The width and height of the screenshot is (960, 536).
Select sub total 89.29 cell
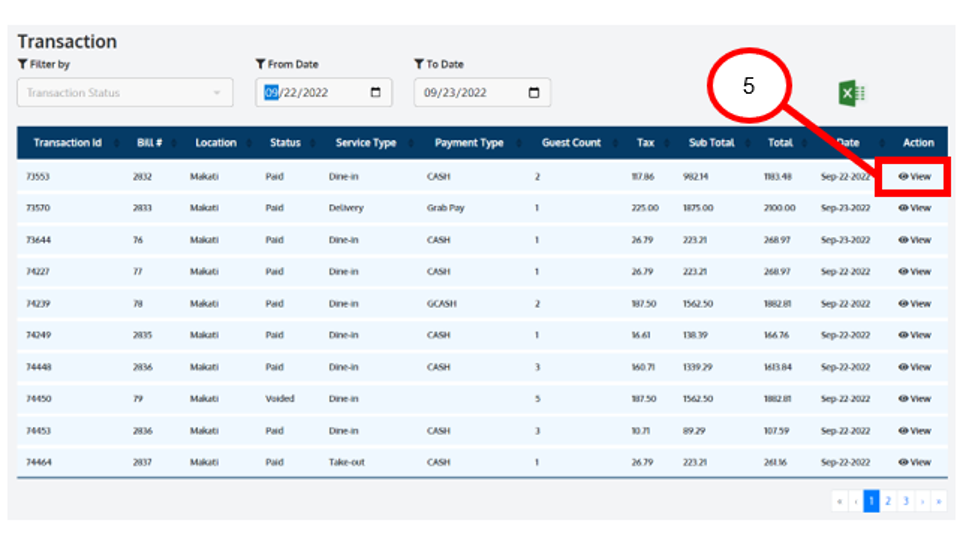tap(694, 431)
